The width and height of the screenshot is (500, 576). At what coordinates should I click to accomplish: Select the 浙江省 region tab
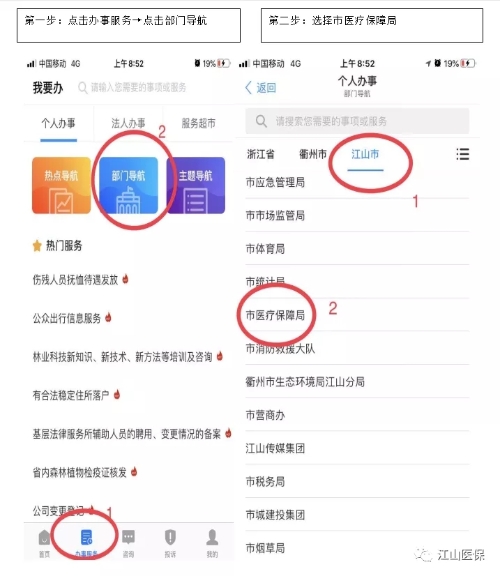261,154
